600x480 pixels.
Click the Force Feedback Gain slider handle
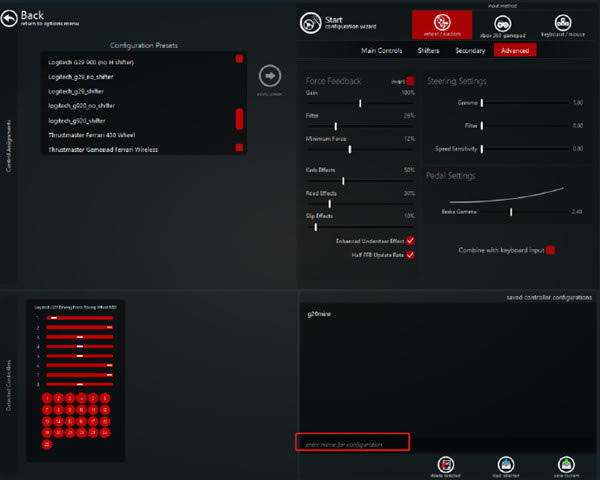(x=360, y=103)
